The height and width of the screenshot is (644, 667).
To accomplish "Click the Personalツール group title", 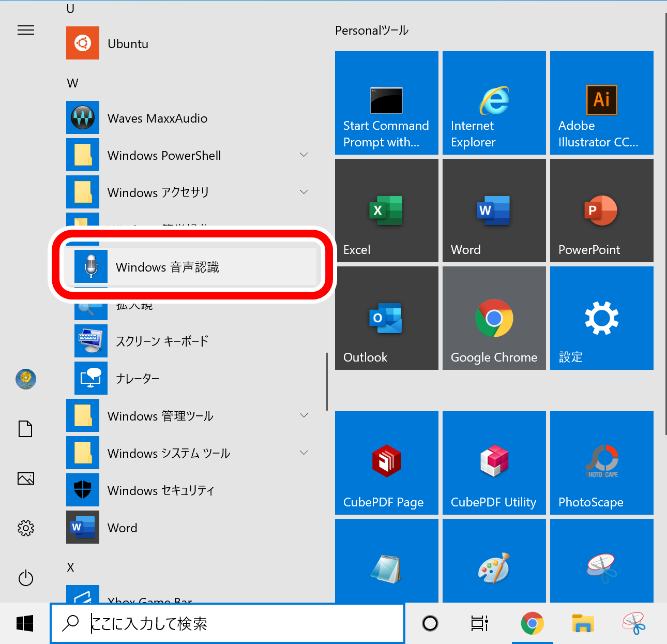I will 372,31.
